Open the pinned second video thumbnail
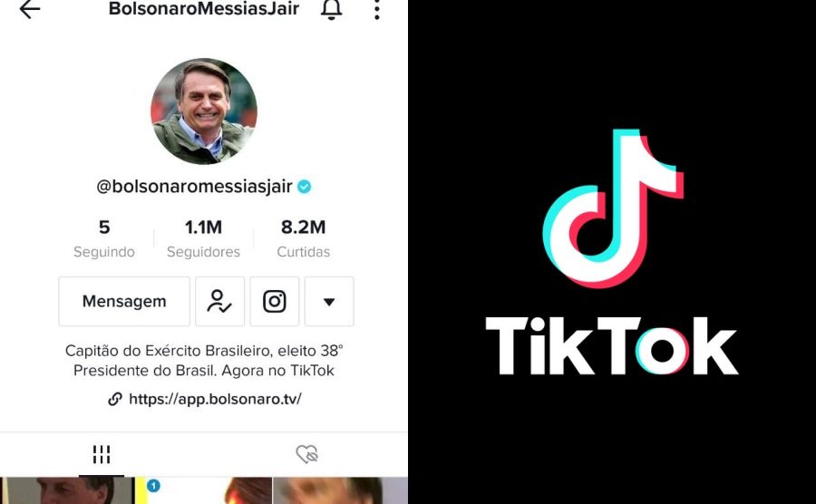 coord(204,490)
